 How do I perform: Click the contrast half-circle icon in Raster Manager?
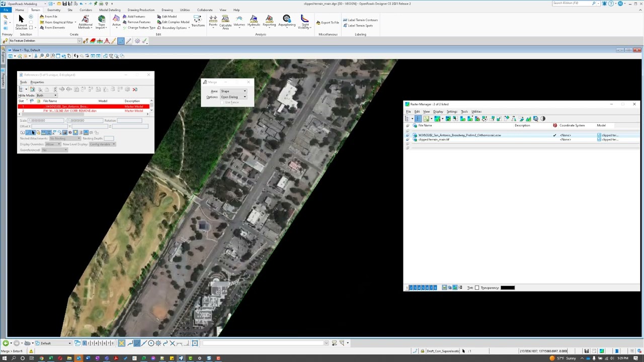click(543, 119)
